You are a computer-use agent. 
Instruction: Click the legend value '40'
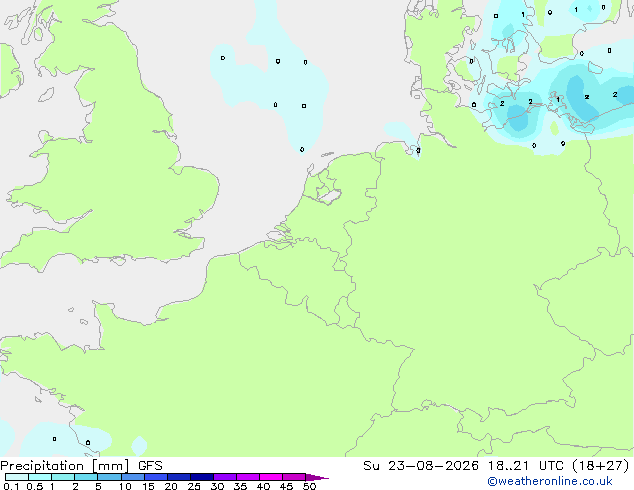[x=263, y=486]
